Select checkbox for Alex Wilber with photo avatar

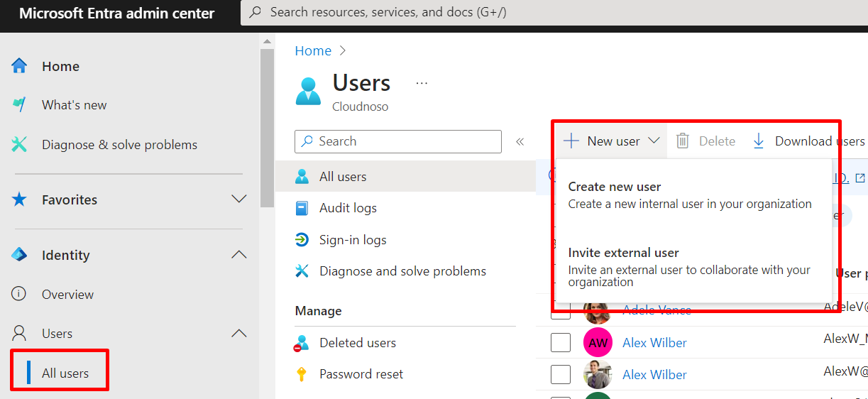click(x=561, y=375)
